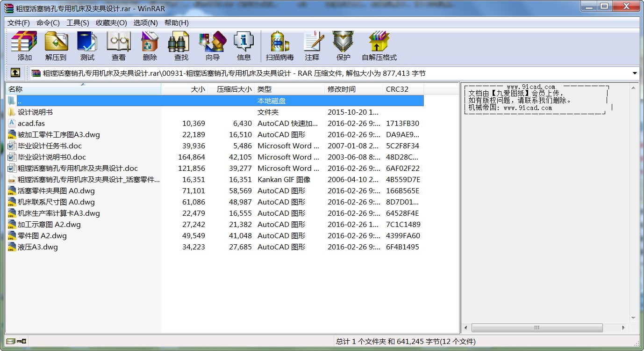The width and height of the screenshot is (644, 351).
Task: Show archive Info (信息) icon
Action: pos(243,46)
